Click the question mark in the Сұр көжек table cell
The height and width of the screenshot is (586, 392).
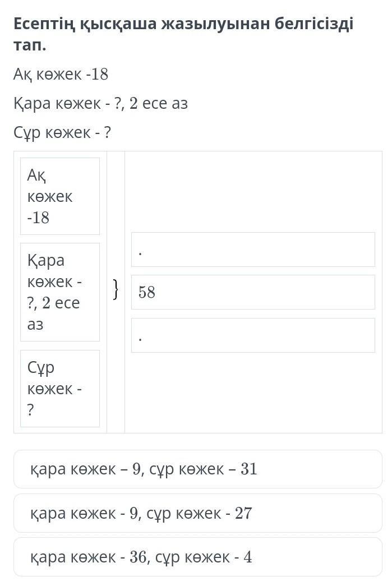31,410
